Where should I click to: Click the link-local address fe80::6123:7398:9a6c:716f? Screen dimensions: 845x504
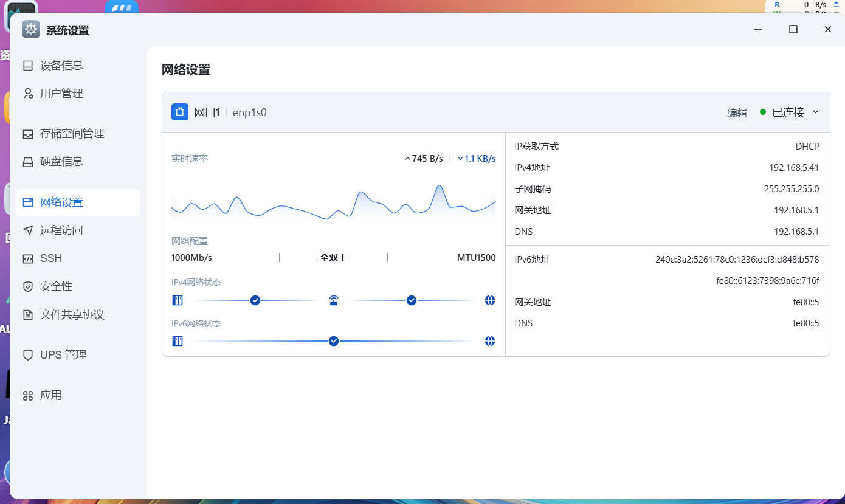tap(768, 281)
